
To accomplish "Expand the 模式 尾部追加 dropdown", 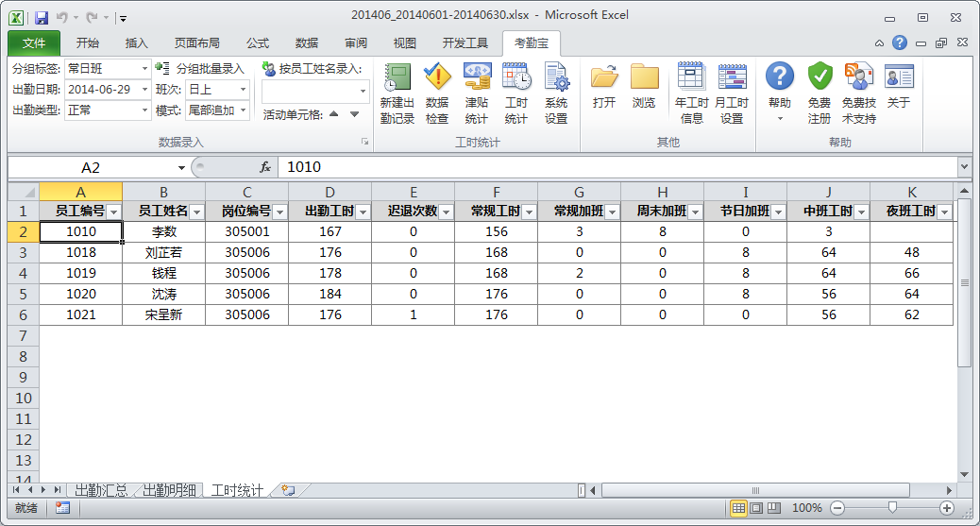I will [244, 110].
